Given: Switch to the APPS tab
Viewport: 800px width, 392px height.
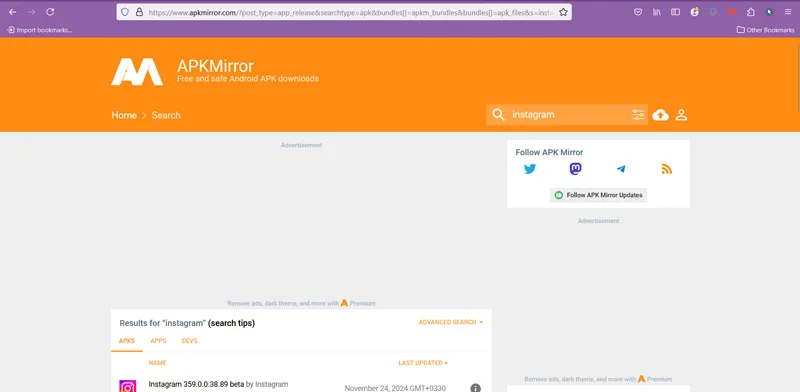Looking at the screenshot, I should point(158,340).
